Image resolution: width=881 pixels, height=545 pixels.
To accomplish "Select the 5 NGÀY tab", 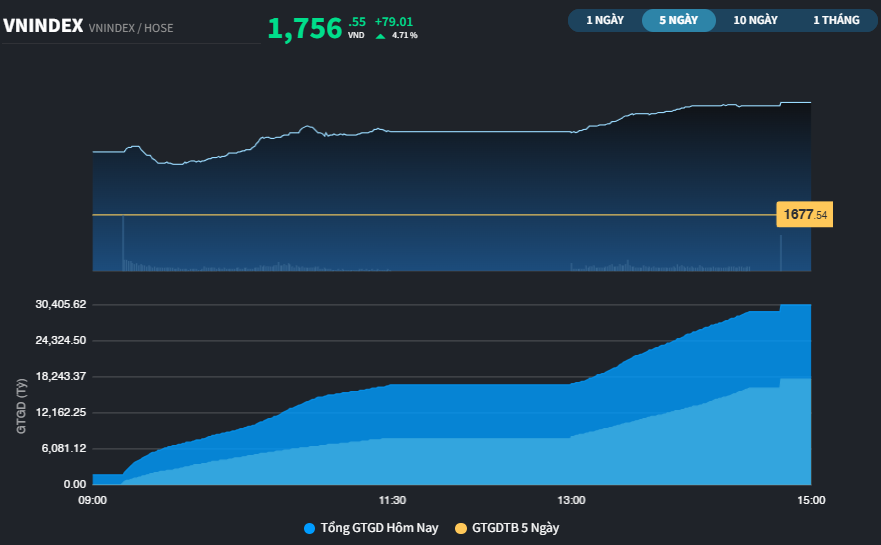I will tap(678, 20).
